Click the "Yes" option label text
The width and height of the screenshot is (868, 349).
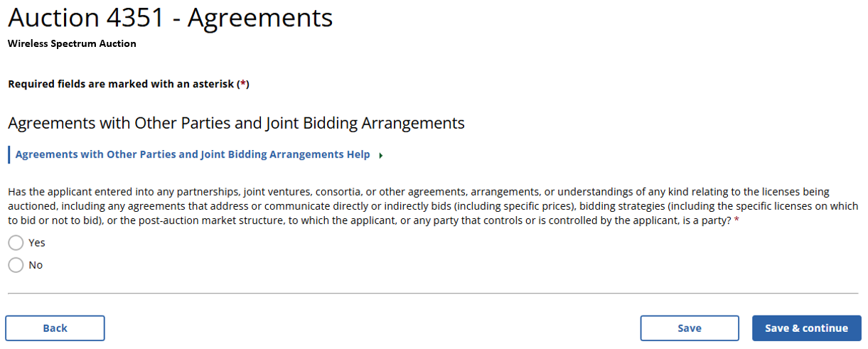tap(37, 243)
